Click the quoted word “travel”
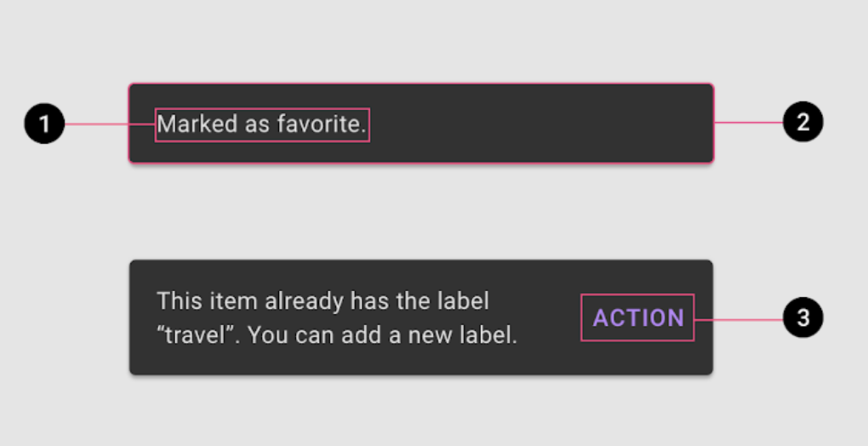This screenshot has height=446, width=868. click(199, 335)
